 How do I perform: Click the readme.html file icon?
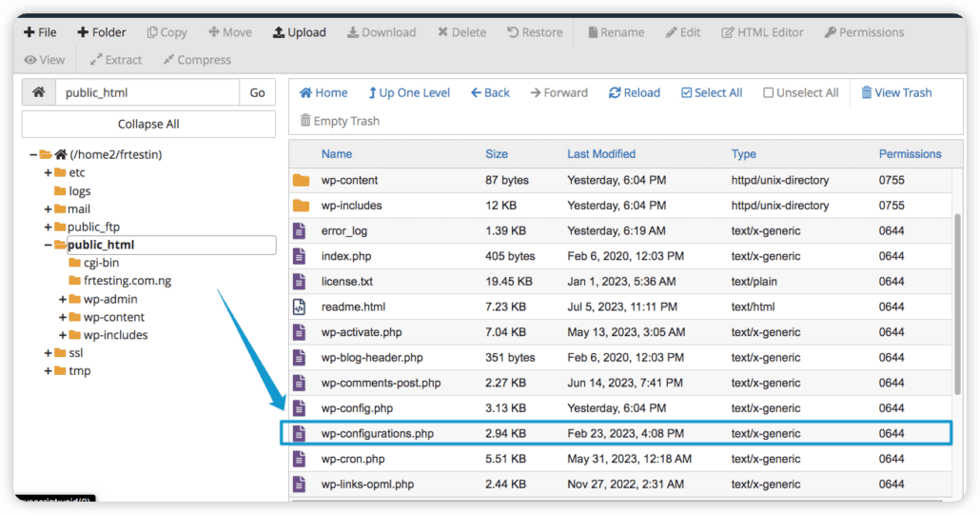[301, 307]
